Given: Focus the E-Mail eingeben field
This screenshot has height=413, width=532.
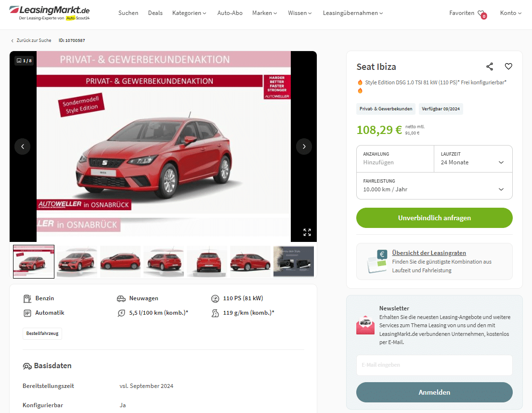Looking at the screenshot, I should 434,365.
